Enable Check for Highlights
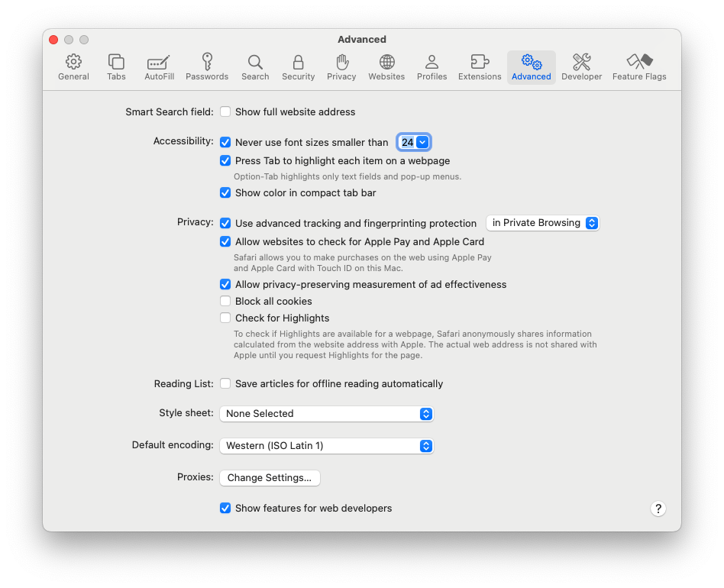This screenshot has height=588, width=724. point(225,318)
